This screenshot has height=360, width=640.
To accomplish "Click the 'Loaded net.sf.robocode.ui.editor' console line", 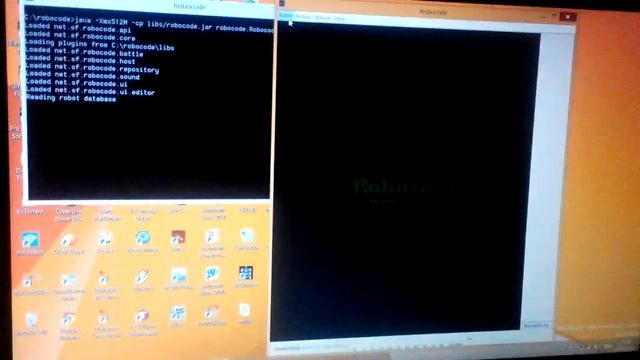I will click(x=90, y=91).
